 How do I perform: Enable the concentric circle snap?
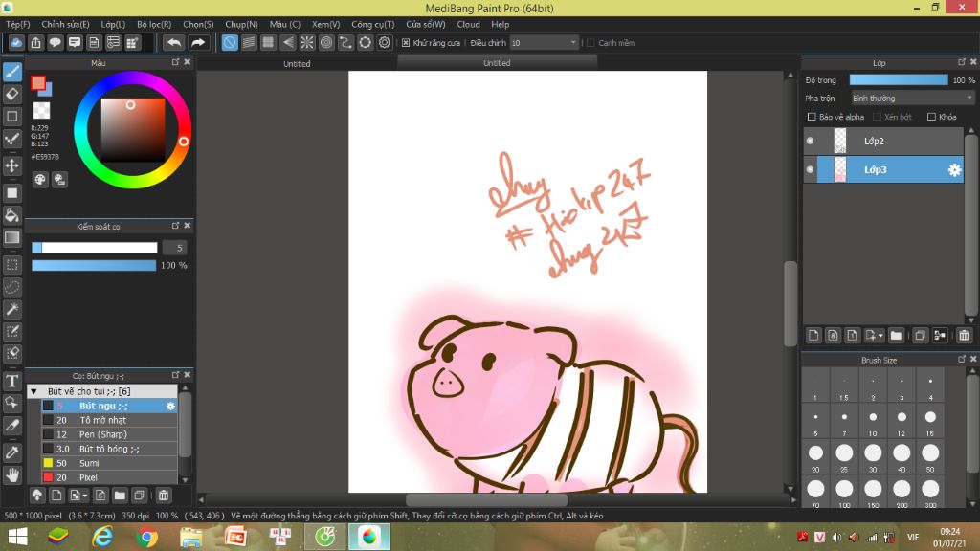click(326, 42)
